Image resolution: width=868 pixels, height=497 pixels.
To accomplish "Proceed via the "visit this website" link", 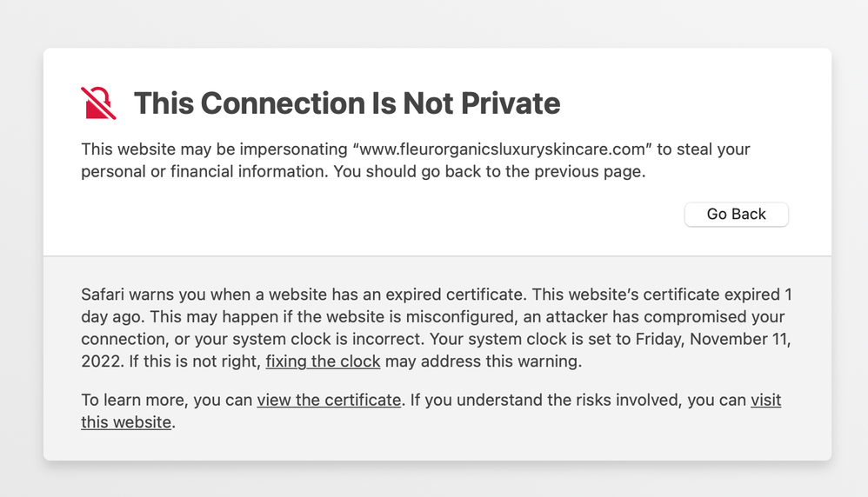I will (x=765, y=401).
